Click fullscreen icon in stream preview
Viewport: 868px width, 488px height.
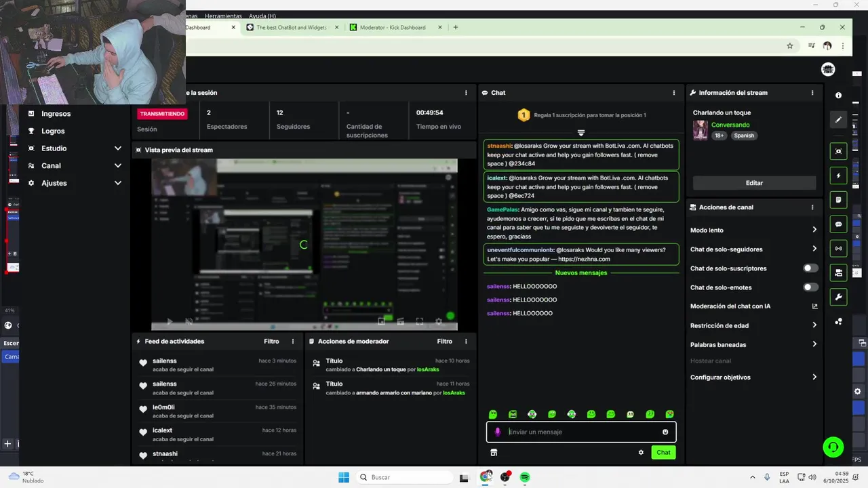pyautogui.click(x=419, y=321)
